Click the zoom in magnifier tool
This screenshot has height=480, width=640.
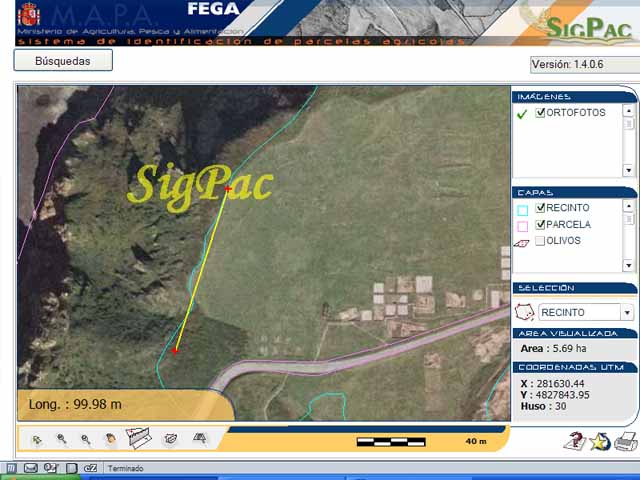coord(62,439)
